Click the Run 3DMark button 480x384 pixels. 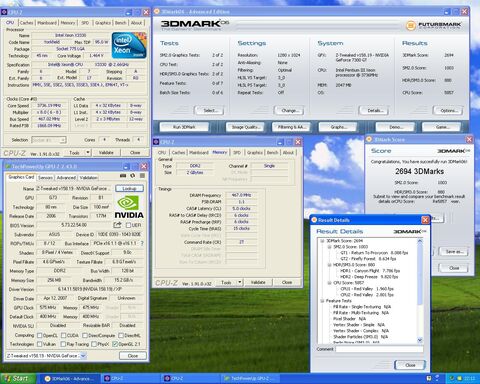pyautogui.click(x=184, y=127)
